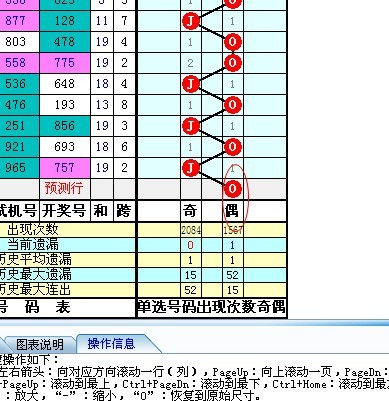
Task: Click the red J marker in the 251 row
Action: (x=191, y=126)
